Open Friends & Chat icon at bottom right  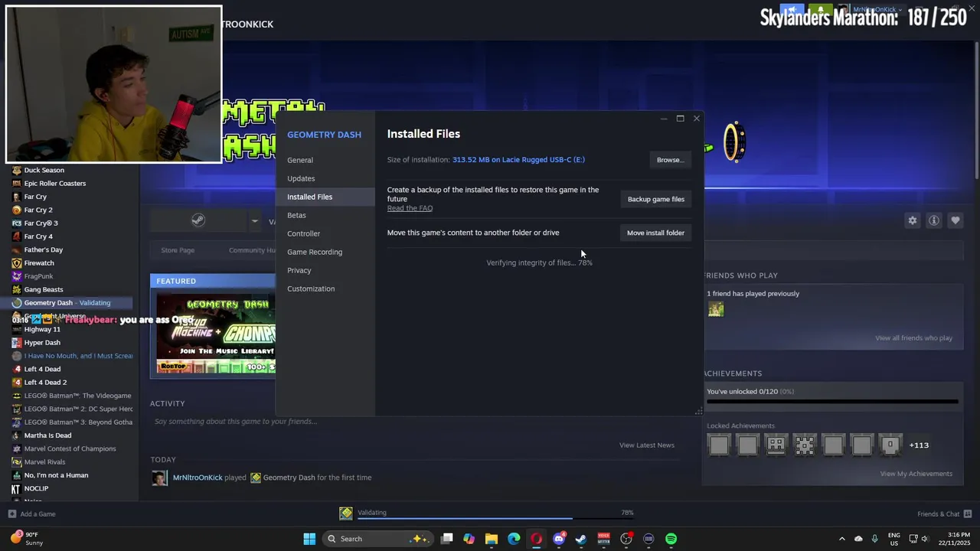968,514
